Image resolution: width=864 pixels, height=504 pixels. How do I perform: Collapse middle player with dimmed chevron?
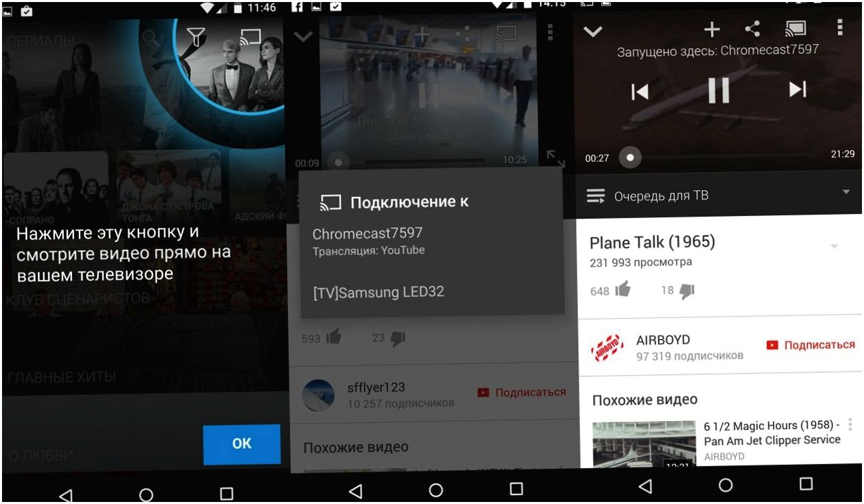click(302, 36)
